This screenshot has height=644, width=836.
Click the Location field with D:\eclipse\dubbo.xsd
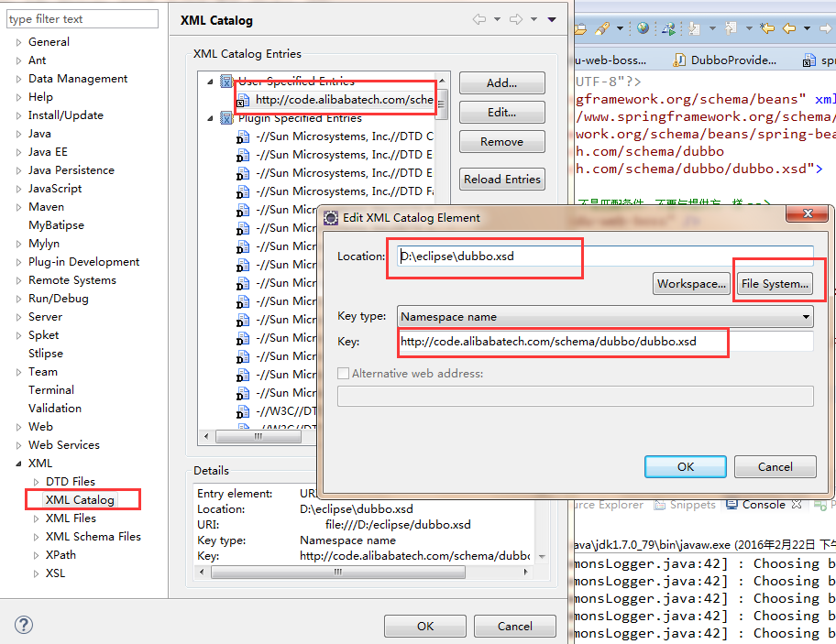[x=605, y=257]
